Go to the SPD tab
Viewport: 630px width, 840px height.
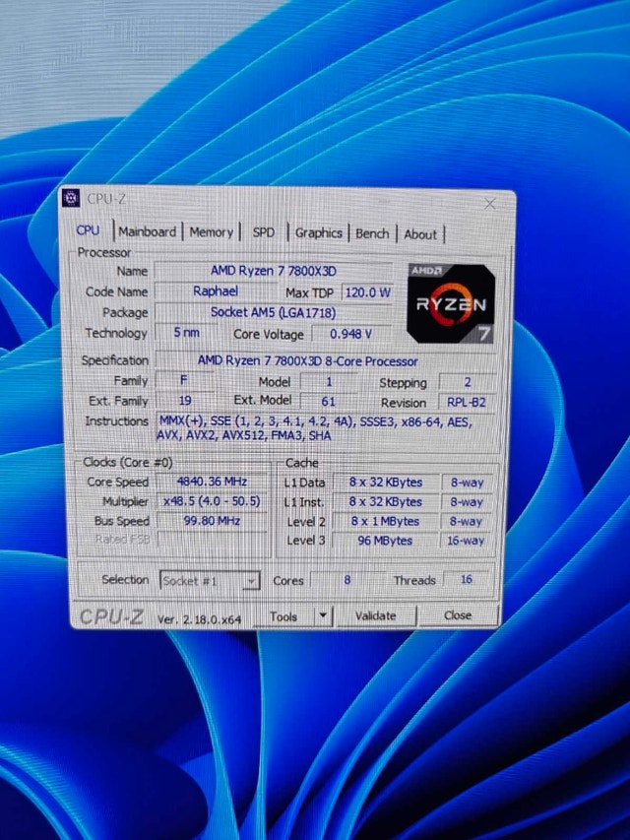pos(263,232)
